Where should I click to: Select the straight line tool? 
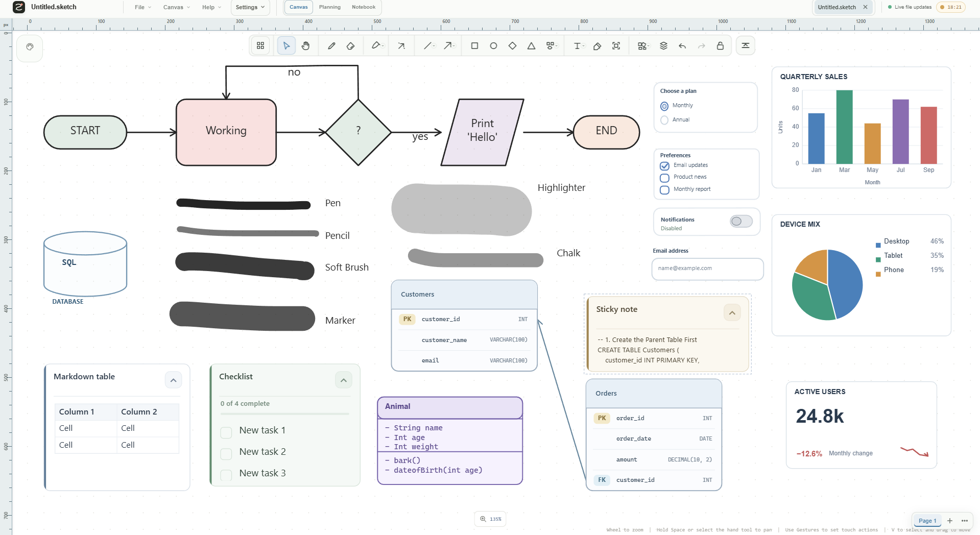tap(428, 46)
